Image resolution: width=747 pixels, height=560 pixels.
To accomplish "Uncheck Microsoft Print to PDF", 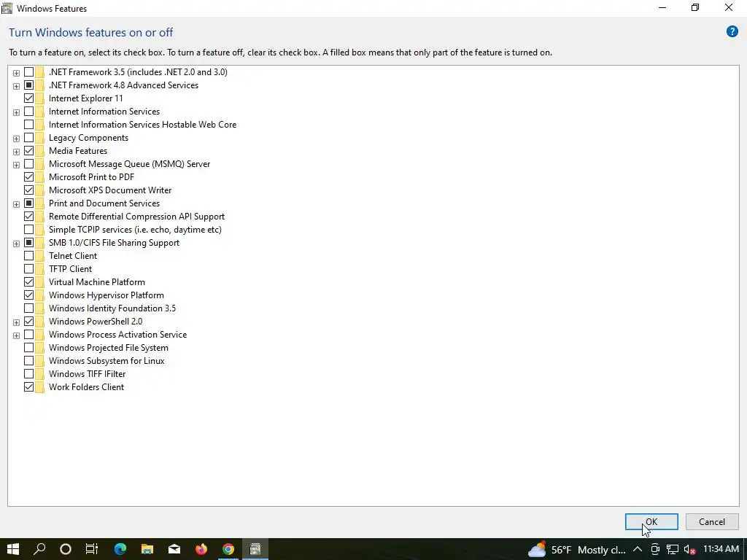I will pos(28,177).
